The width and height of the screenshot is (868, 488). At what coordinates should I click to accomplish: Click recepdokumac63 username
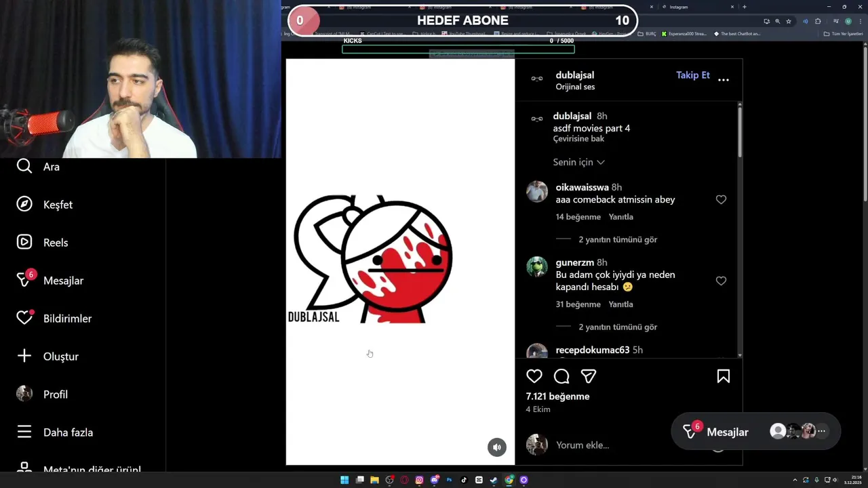(593, 350)
